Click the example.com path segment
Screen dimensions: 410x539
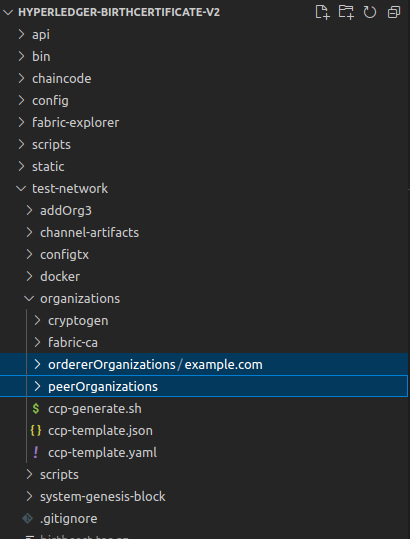224,365
